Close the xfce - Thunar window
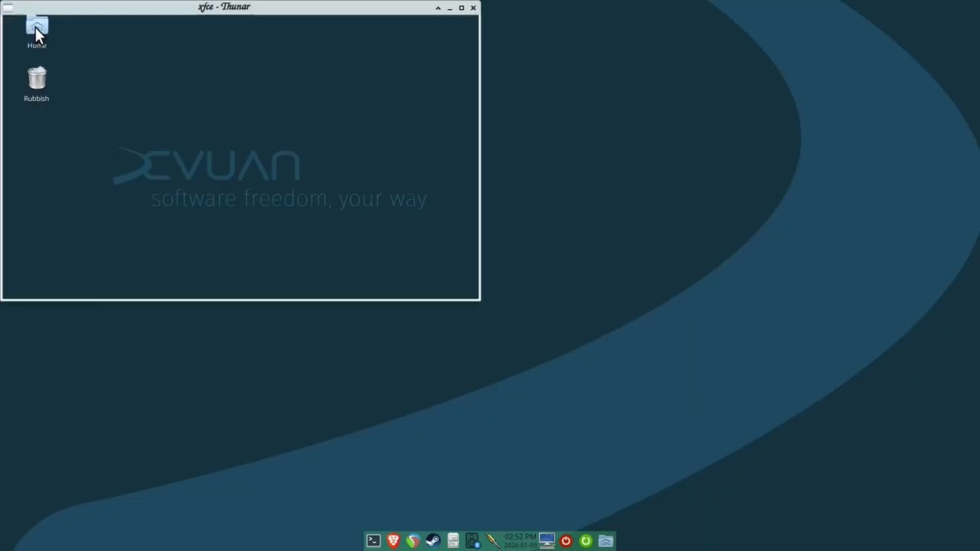This screenshot has width=980, height=551. 473,8
